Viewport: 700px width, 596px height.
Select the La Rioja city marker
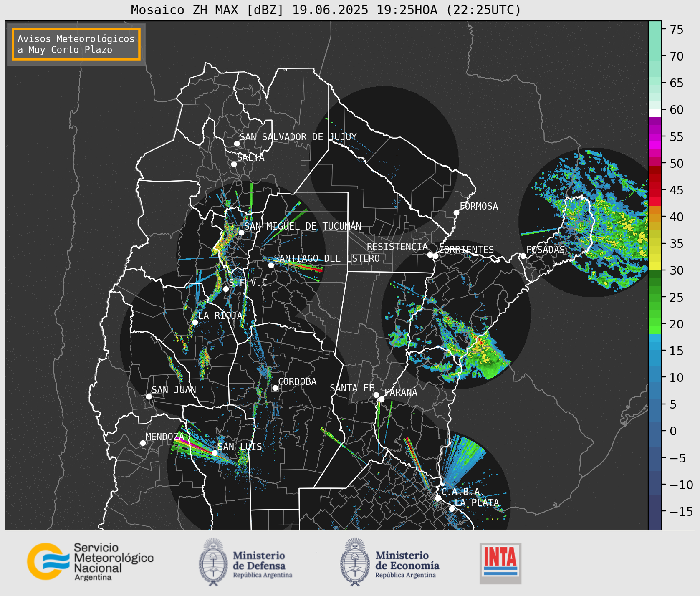tap(195, 322)
